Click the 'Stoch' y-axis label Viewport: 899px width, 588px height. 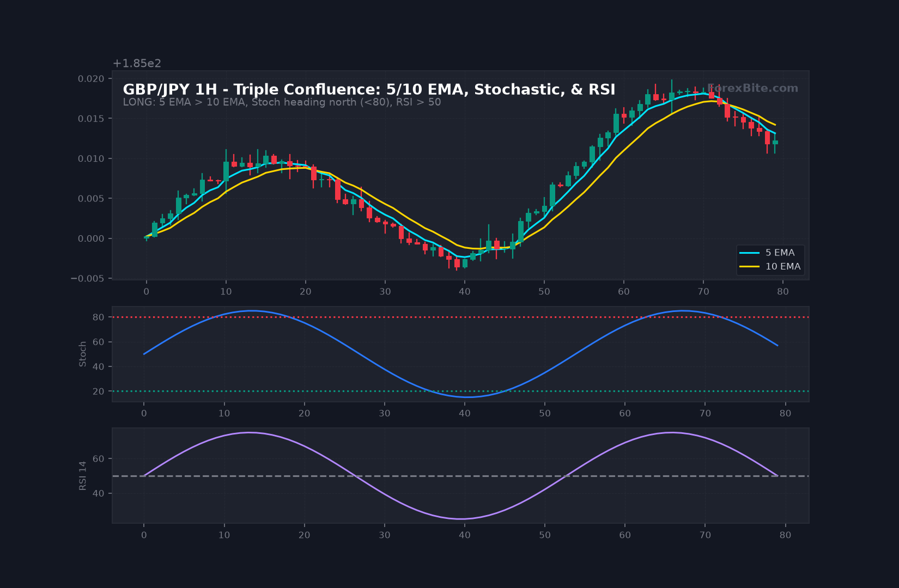pos(83,354)
